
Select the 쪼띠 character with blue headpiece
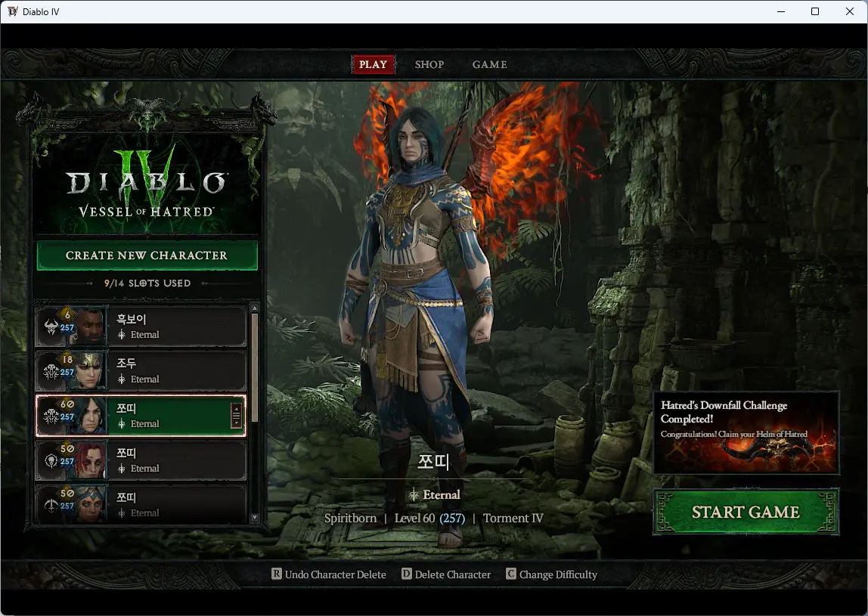[x=141, y=503]
